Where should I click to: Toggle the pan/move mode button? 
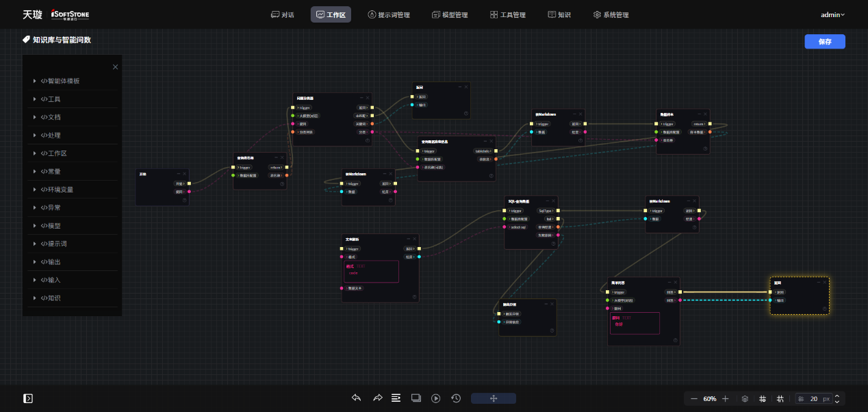click(494, 398)
